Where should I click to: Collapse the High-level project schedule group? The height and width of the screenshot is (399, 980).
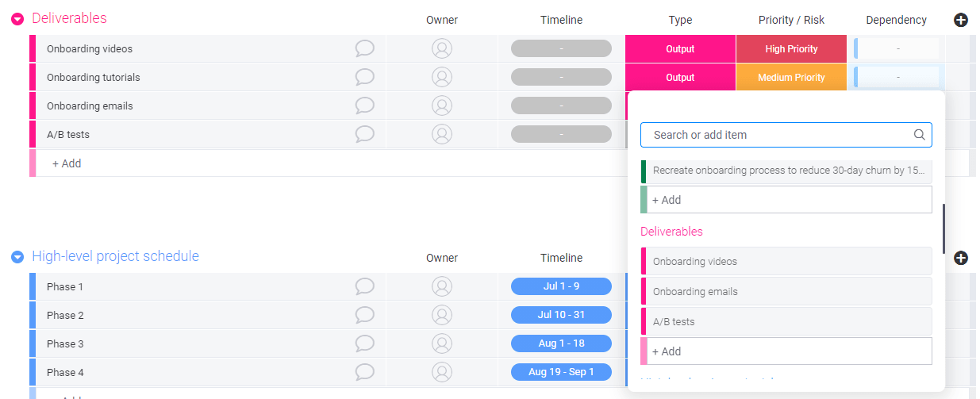click(x=17, y=257)
